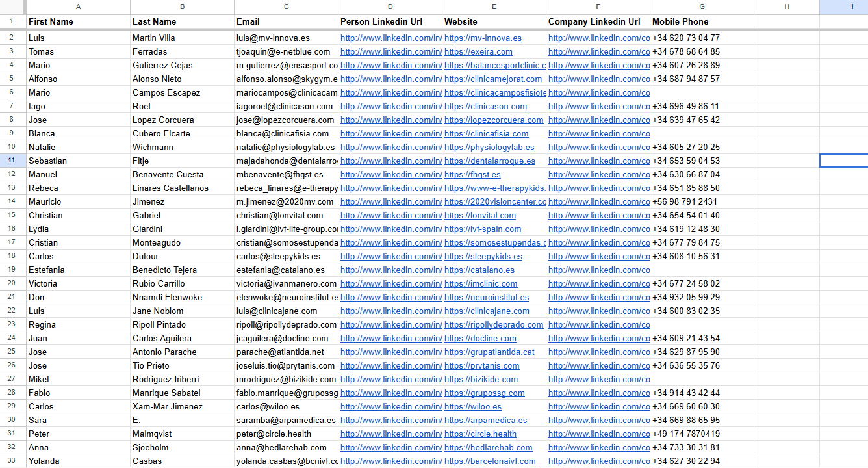This screenshot has height=468, width=868.
Task: Click the email cell iagoroel@clinicason.com
Action: [x=286, y=106]
